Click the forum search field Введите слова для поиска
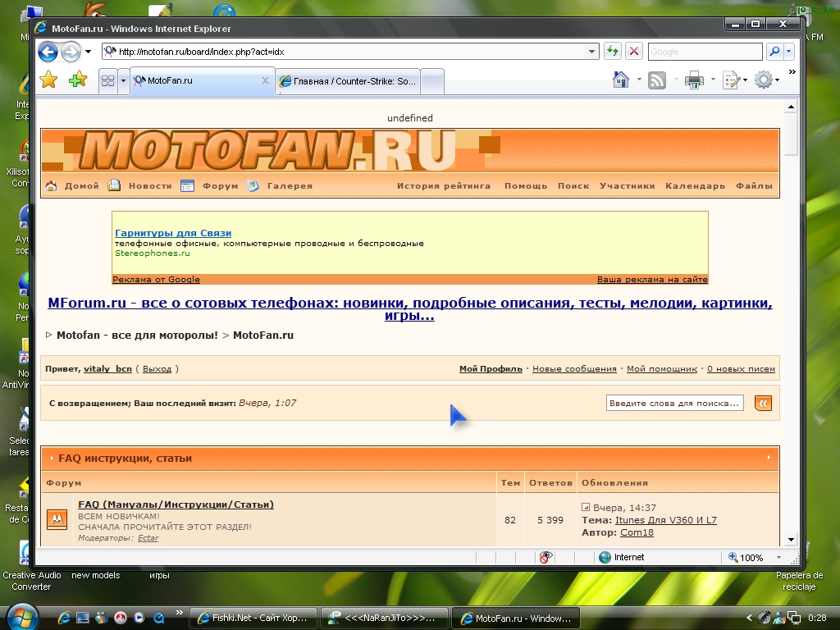The image size is (840, 630). [x=675, y=403]
